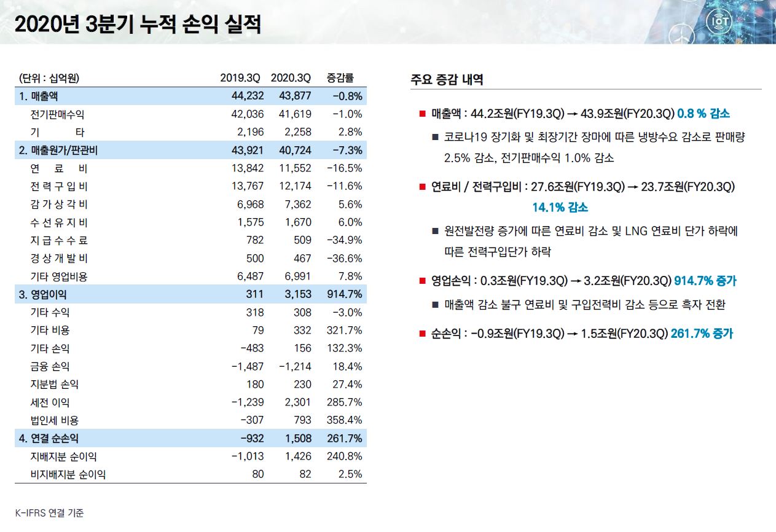Viewport: 776px width, 532px height.
Task: Select the 세전 이익 2020.3Q value 2,301
Action: 298,402
